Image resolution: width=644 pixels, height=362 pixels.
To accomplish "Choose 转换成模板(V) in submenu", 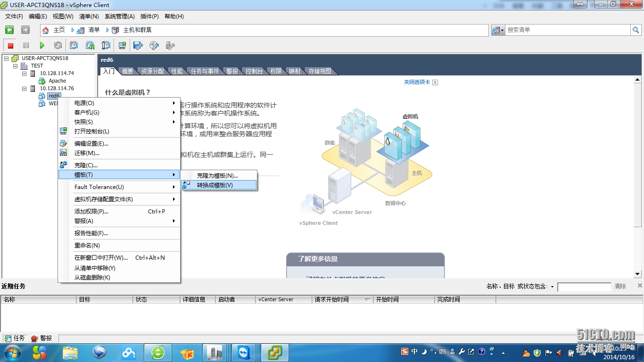I will click(x=219, y=185).
